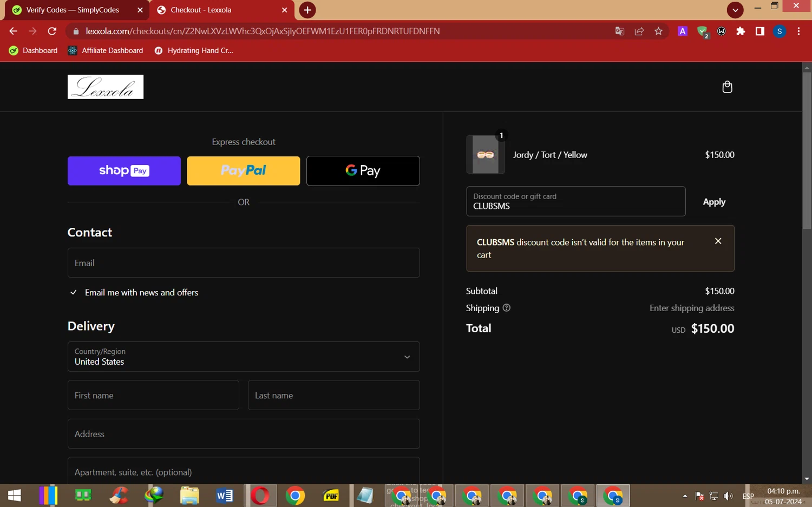Screen dimensions: 812x507
Task: Open CCleaner from taskbar
Action: click(119, 496)
